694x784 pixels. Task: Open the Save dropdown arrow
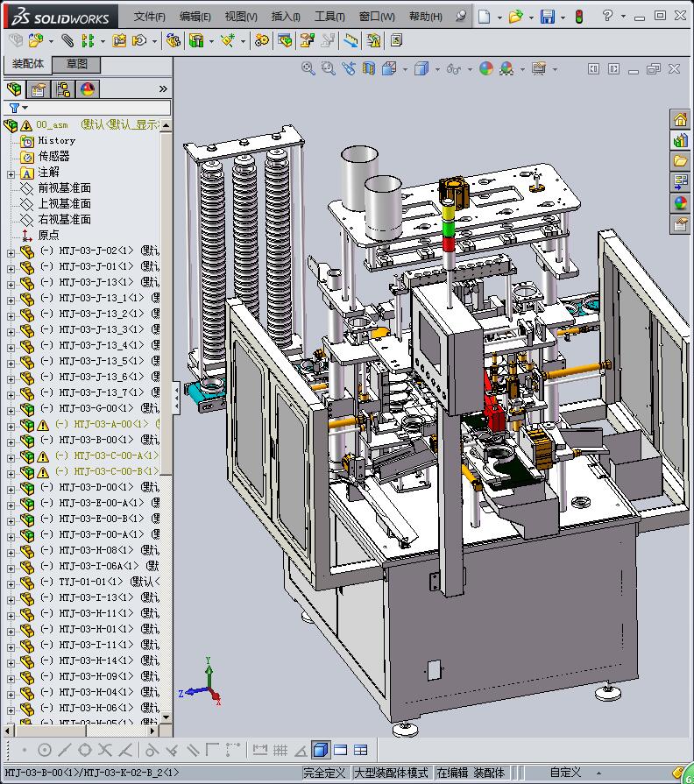coord(563,18)
